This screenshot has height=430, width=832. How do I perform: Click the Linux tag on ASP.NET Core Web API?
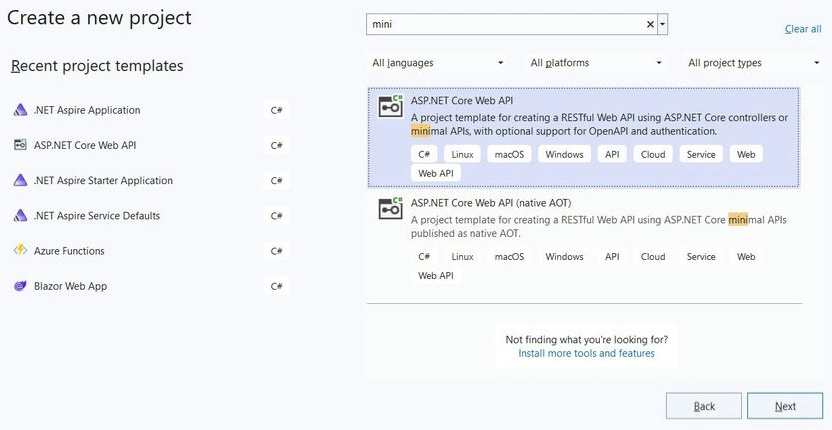coord(462,154)
